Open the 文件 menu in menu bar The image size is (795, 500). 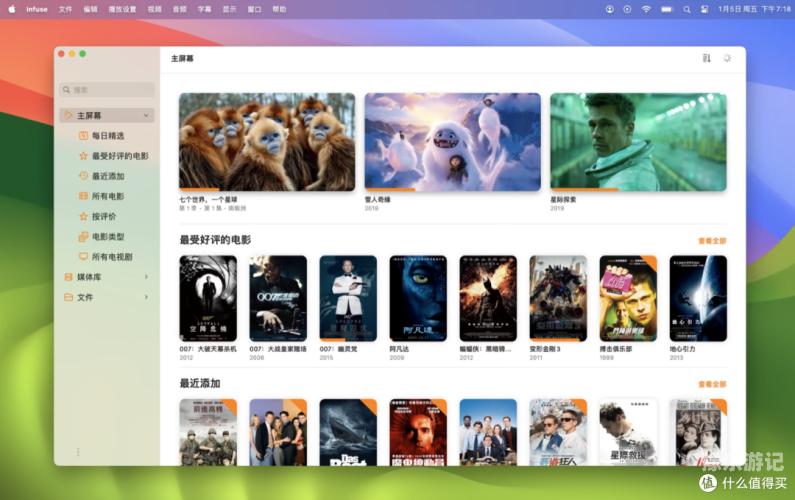pyautogui.click(x=65, y=9)
